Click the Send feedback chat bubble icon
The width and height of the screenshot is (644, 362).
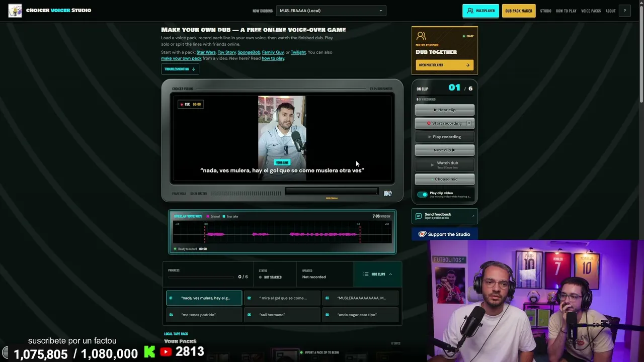tap(419, 216)
